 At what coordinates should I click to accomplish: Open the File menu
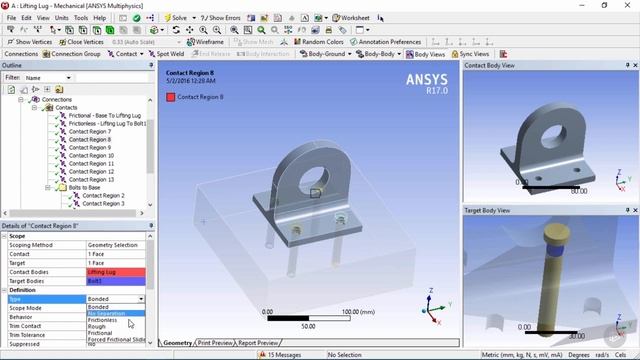[x=11, y=18]
